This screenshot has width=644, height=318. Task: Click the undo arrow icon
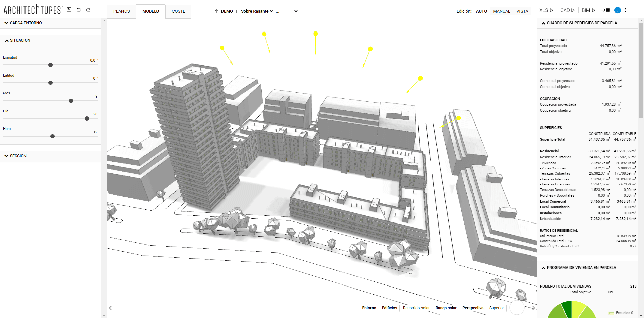pyautogui.click(x=79, y=10)
